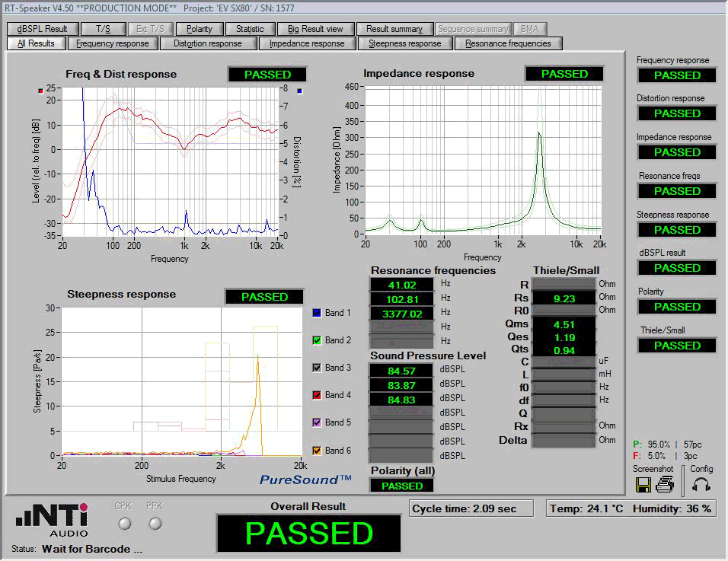
Task: Click the Band 1 blue color swatch
Action: (x=317, y=313)
